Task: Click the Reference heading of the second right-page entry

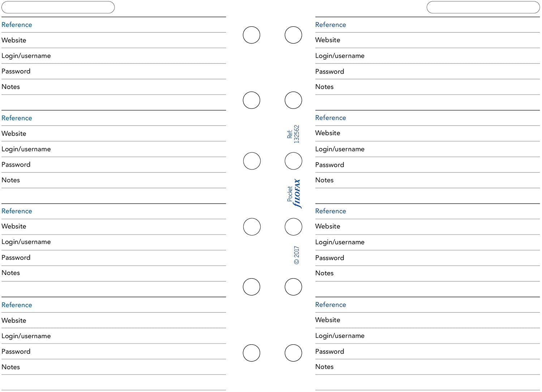Action: click(x=331, y=118)
